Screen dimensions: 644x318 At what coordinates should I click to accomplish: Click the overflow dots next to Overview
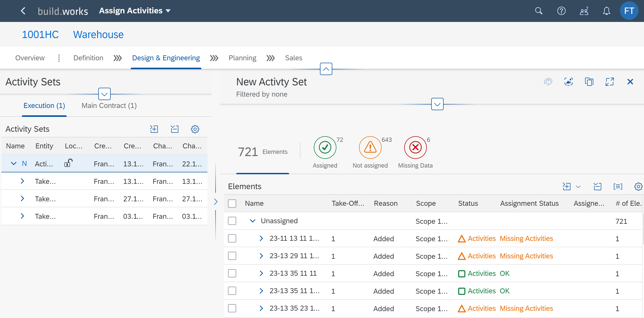59,58
